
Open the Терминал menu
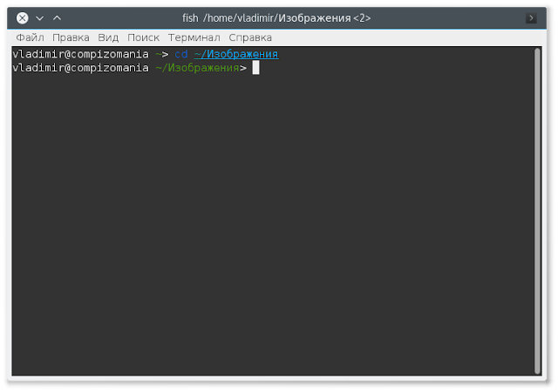coord(194,37)
